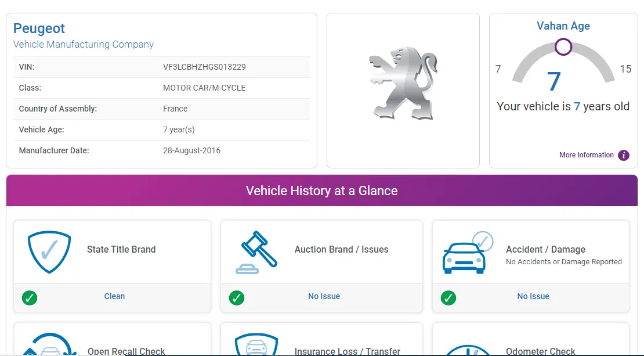
Task: Click the Accident / Damage car icon
Action: [465, 253]
